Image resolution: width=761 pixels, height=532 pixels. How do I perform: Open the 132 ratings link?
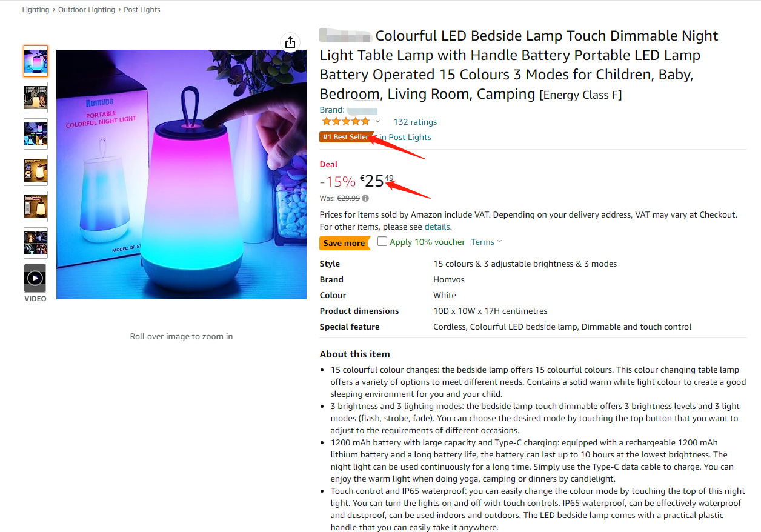[x=415, y=122]
